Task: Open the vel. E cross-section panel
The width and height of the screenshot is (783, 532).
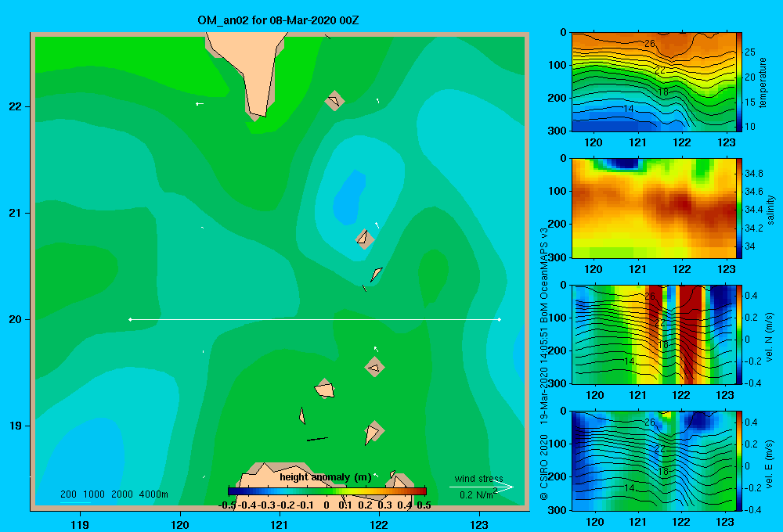Action: (654, 461)
